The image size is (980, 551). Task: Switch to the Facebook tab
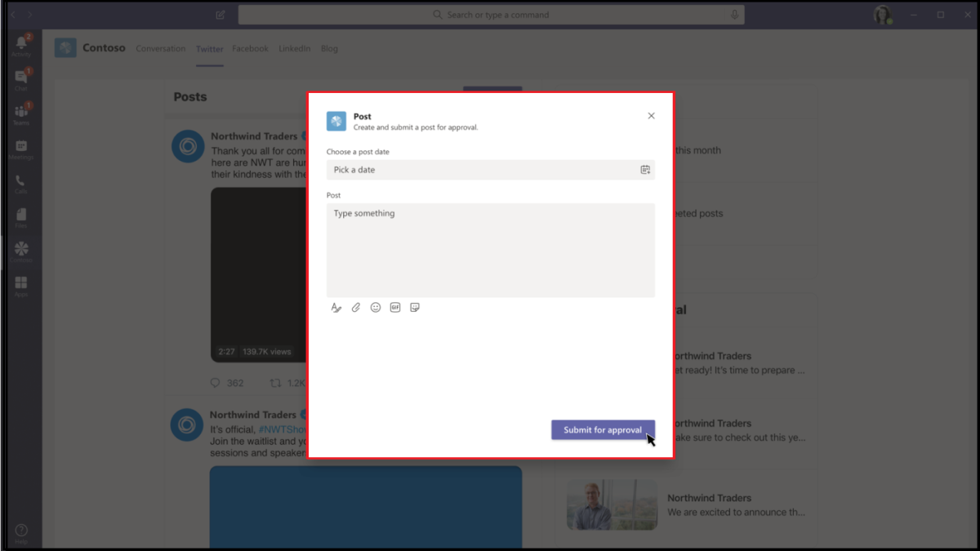[x=250, y=49]
